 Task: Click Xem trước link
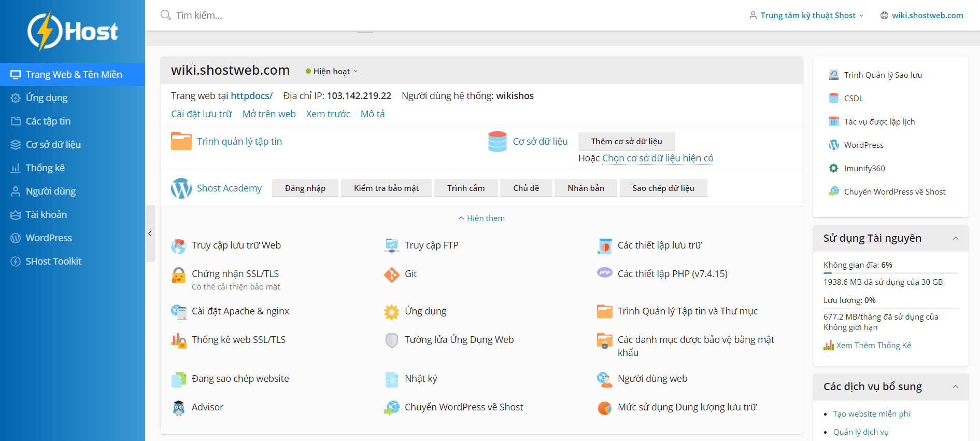(328, 114)
